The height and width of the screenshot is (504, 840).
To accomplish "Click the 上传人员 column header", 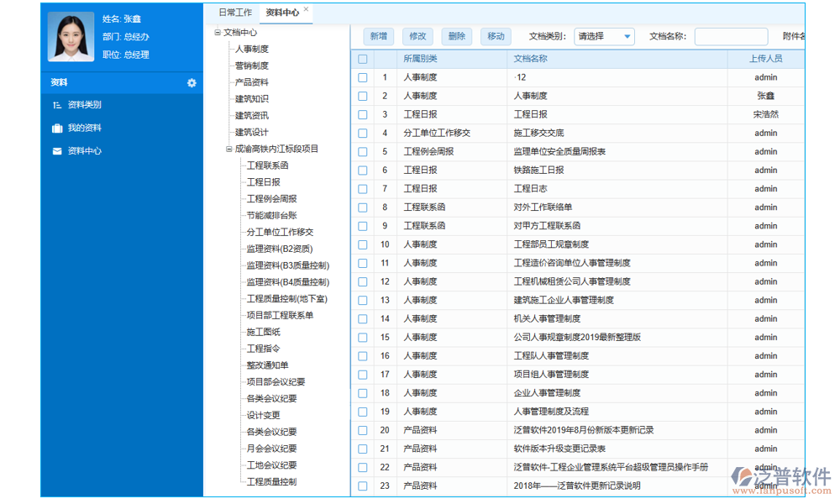I will [x=765, y=58].
